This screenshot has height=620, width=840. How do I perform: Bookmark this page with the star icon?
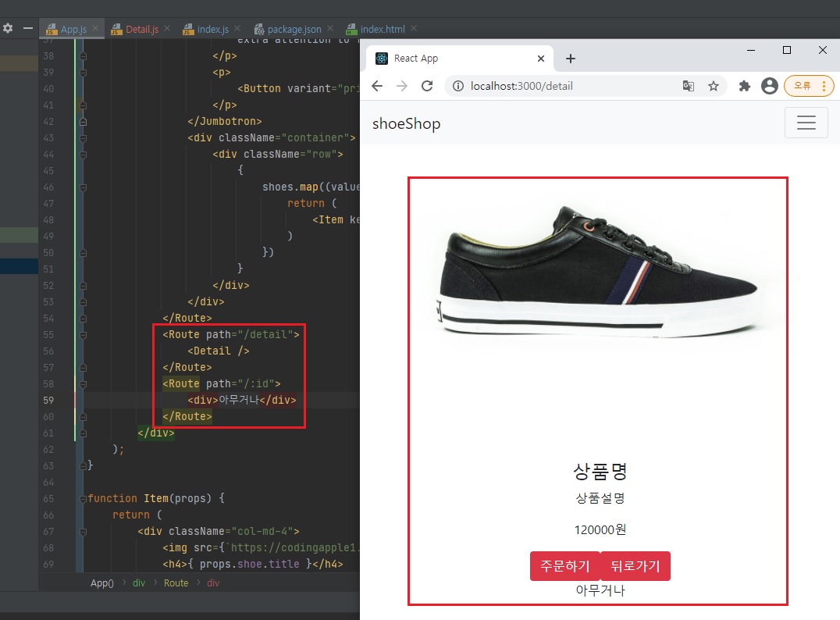point(713,86)
